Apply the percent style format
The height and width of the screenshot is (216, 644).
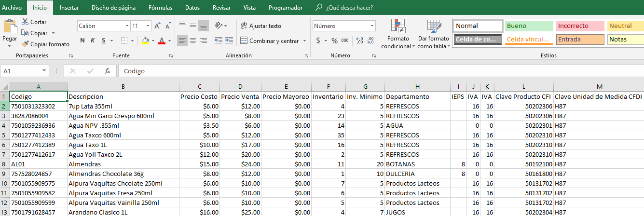(334, 40)
